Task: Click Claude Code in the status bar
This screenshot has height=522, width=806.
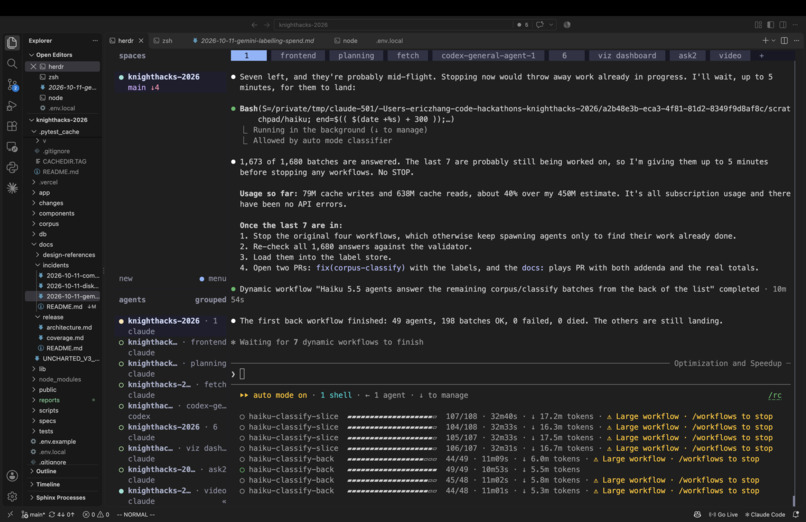Action: [765, 514]
